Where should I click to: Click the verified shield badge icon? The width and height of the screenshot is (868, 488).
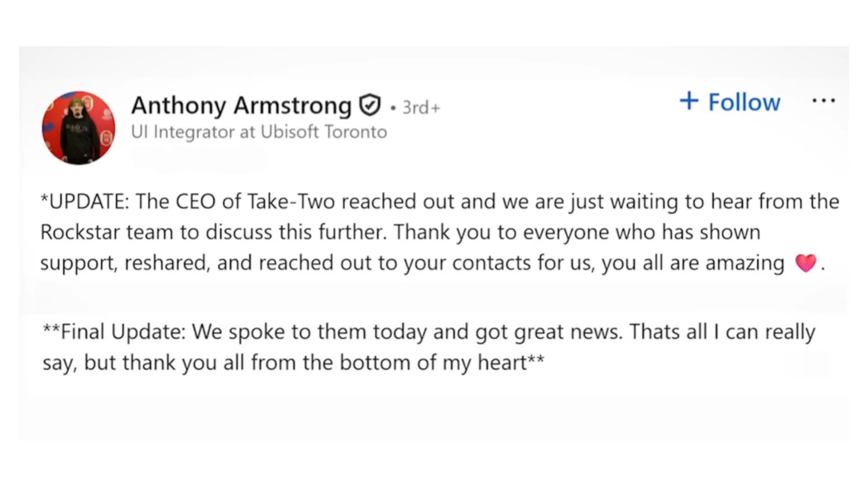[370, 105]
